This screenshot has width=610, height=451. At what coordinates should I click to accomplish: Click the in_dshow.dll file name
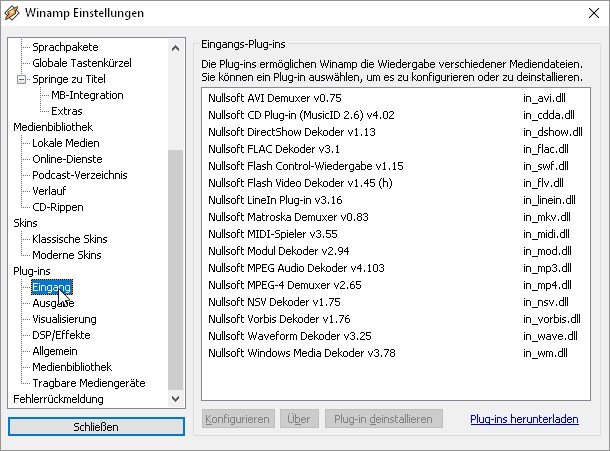[x=553, y=132]
